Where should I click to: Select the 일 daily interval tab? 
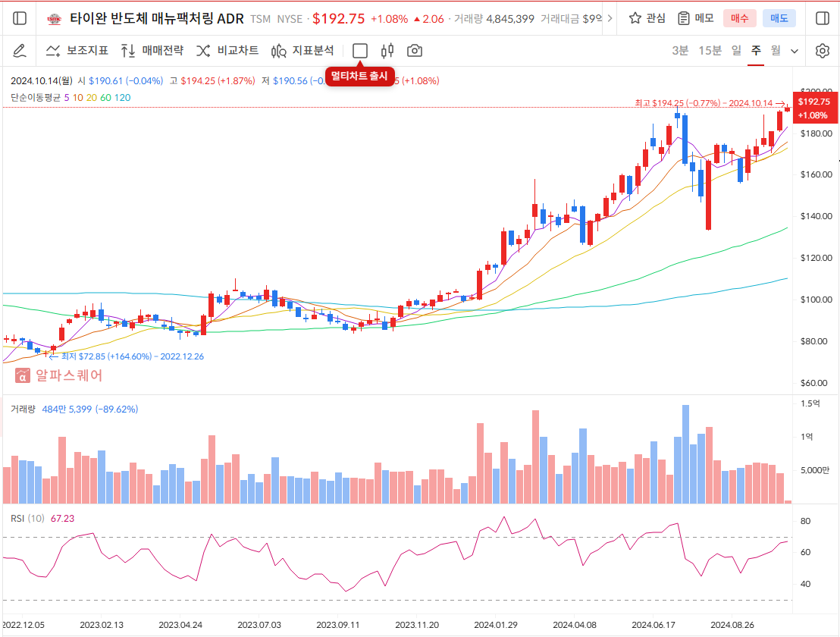(737, 50)
